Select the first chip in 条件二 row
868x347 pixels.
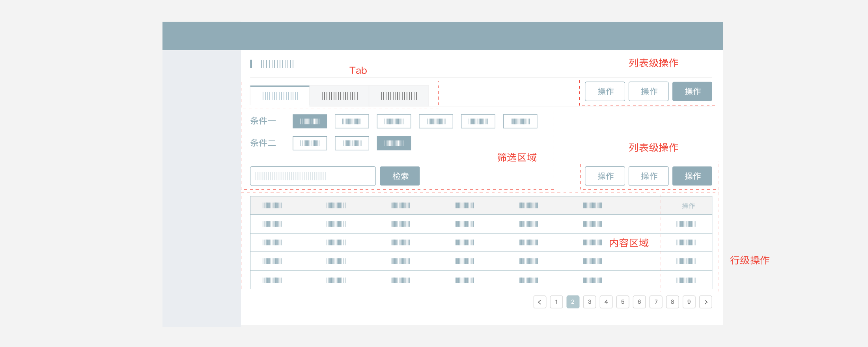(310, 143)
